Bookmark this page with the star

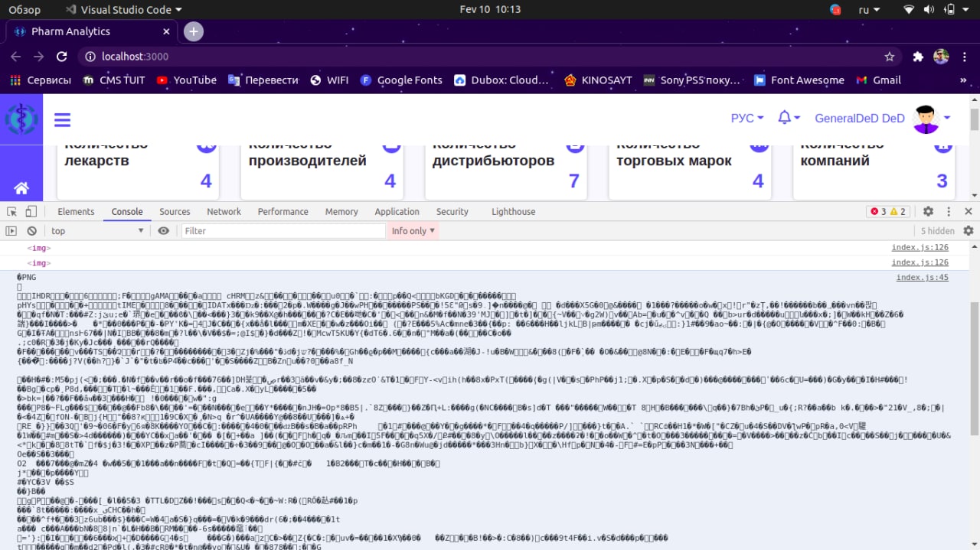click(889, 57)
